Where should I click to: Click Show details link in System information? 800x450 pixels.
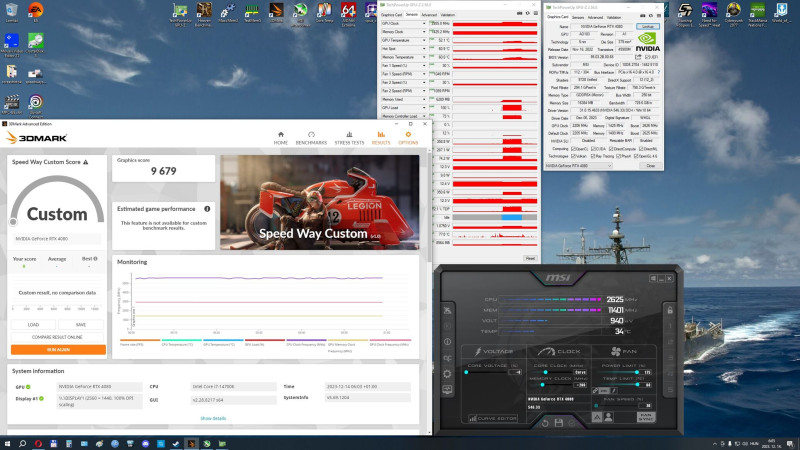213,418
